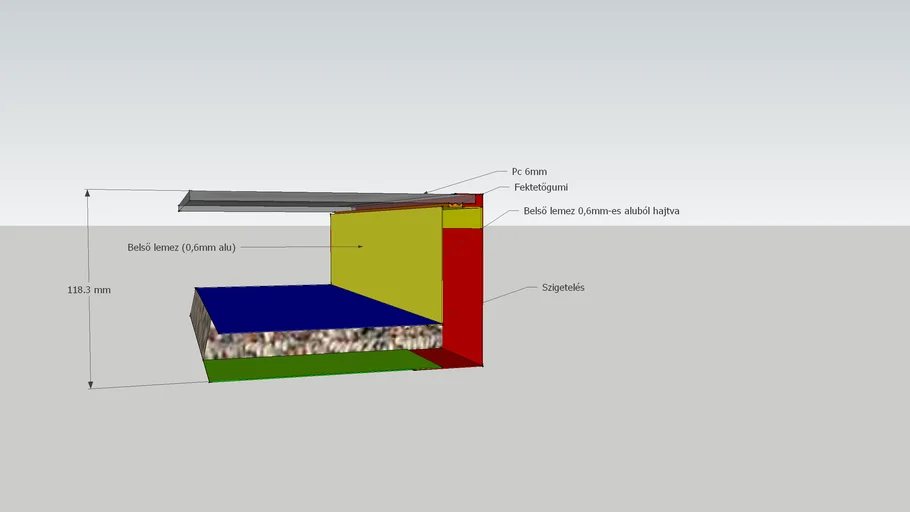Click the "Belső lemez (0,6mm alu)" label
Screen dimensions: 910x512
coord(181,247)
